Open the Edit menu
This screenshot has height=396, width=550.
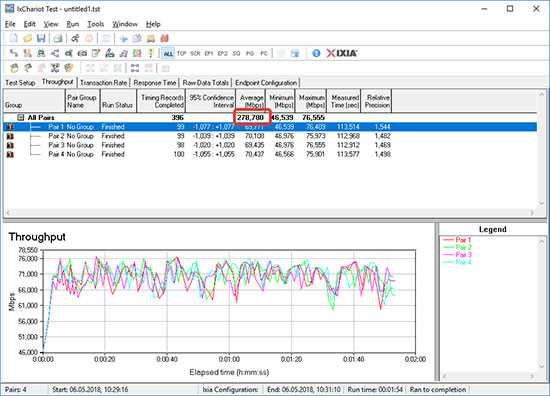pos(29,24)
